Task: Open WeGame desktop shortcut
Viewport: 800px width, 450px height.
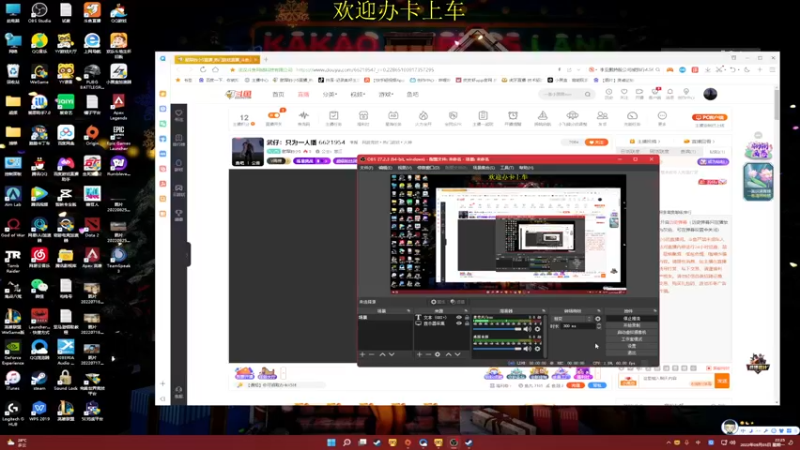Action: pos(39,73)
